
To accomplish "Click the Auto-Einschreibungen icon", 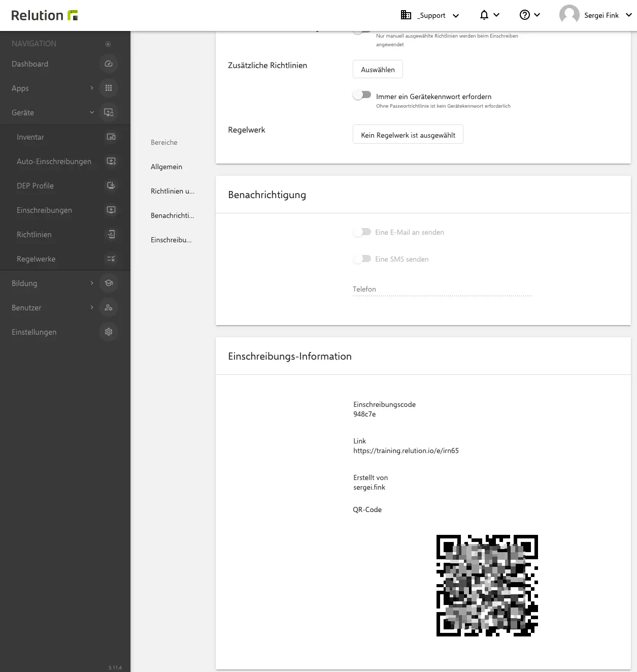I will 111,162.
